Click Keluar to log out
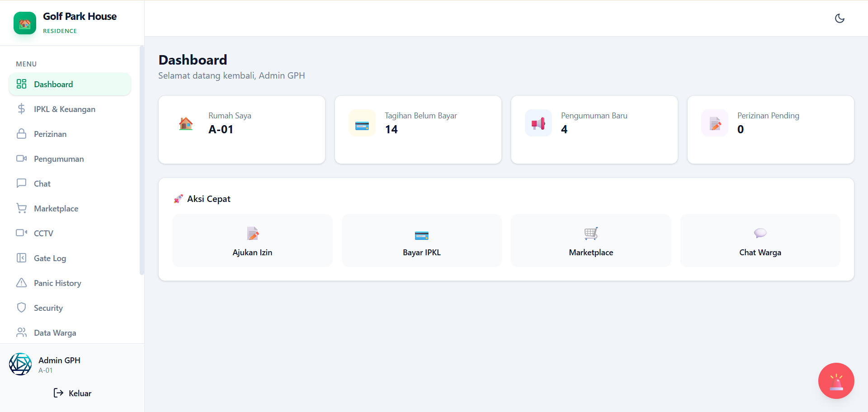The width and height of the screenshot is (868, 412). [x=72, y=393]
